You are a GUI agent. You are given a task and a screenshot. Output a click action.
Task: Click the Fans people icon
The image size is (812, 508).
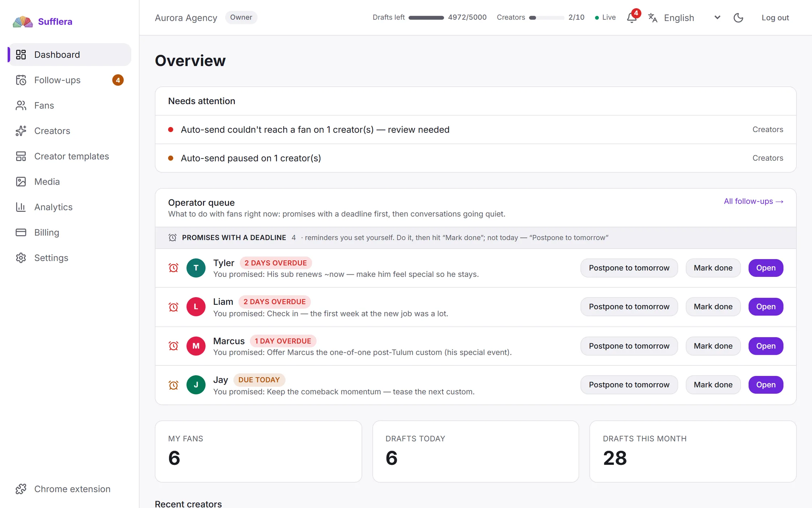[x=21, y=105]
